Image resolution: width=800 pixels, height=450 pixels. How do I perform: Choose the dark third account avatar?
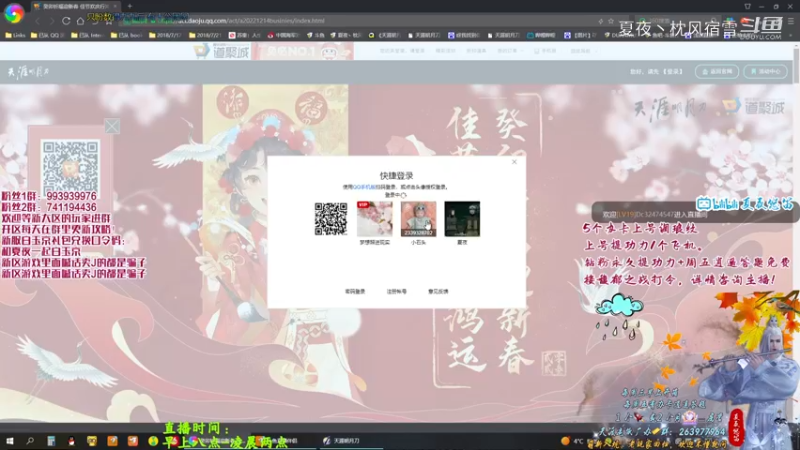pos(462,218)
